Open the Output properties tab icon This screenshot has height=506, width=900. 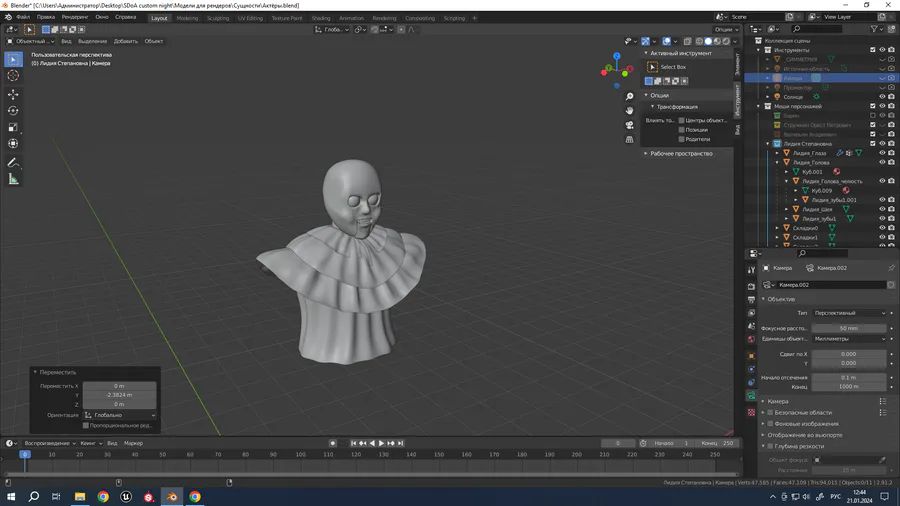751,299
